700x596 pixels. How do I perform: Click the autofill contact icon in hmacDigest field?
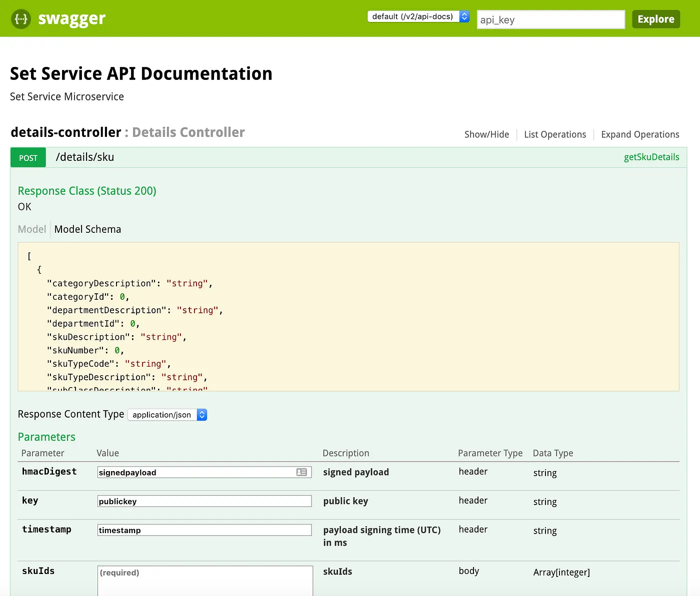[x=301, y=472]
